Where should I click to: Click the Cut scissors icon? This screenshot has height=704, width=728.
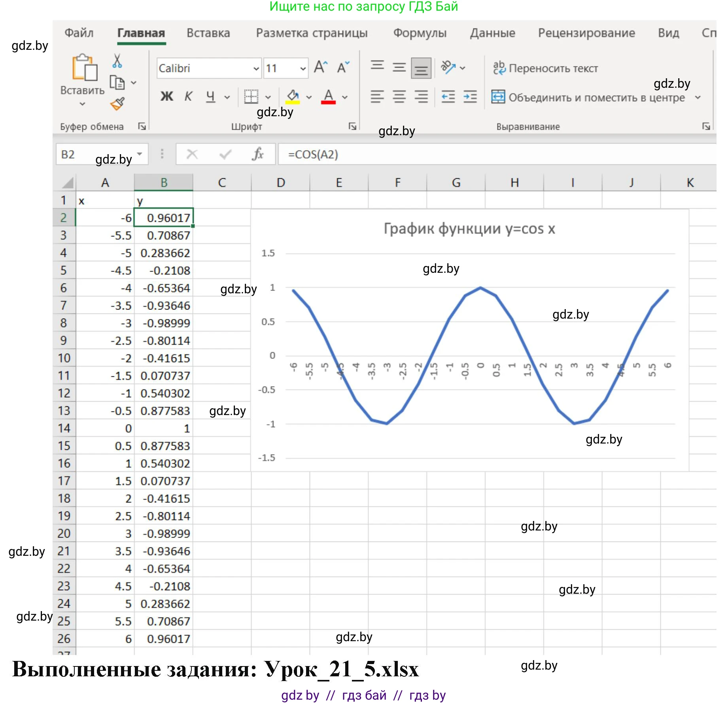(x=117, y=61)
